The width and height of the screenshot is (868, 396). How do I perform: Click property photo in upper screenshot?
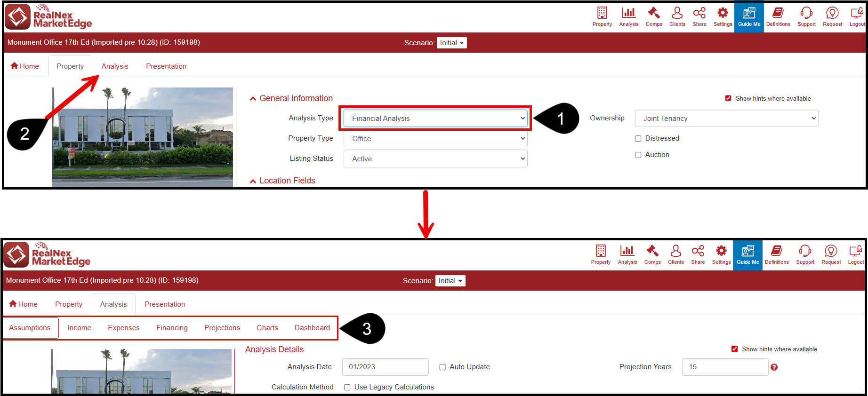tap(143, 137)
